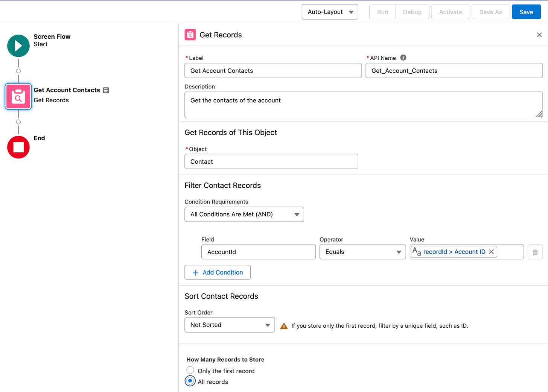Viewport: 548px width, 392px height.
Task: Select the Only the first record option
Action: [x=190, y=371]
